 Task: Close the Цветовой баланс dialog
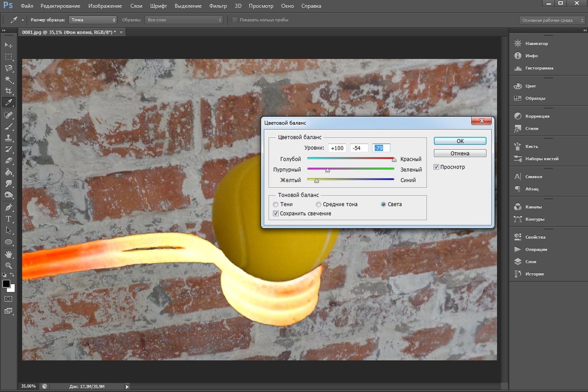click(x=481, y=121)
